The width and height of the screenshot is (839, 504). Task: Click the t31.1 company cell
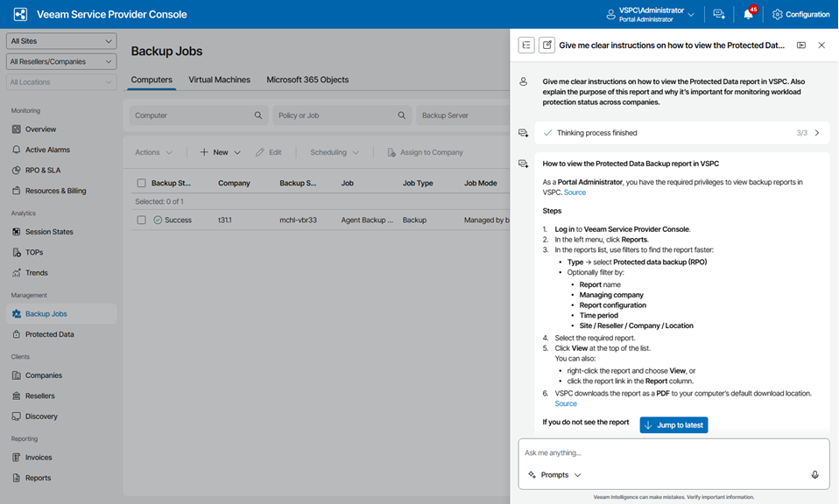point(225,220)
